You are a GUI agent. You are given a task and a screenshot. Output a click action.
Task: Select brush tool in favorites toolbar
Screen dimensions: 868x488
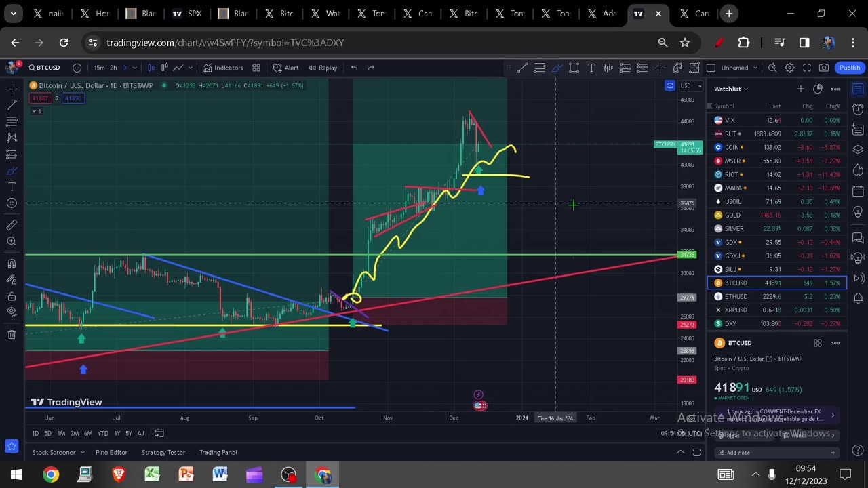pyautogui.click(x=557, y=68)
